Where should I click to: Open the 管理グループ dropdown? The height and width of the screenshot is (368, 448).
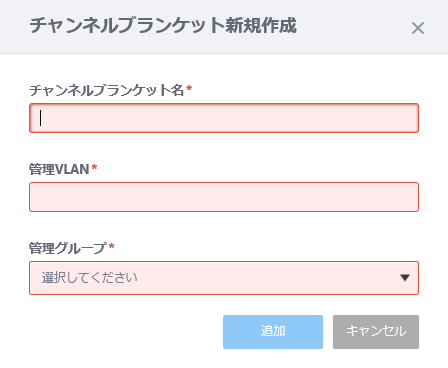click(x=224, y=278)
